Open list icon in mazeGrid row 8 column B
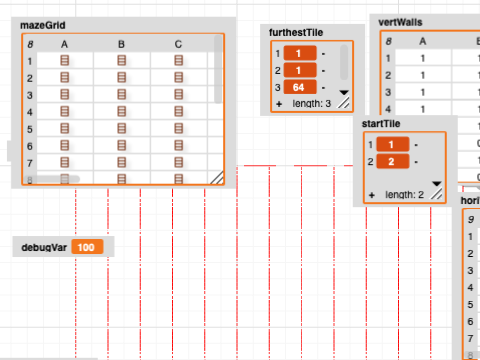 [x=122, y=179]
